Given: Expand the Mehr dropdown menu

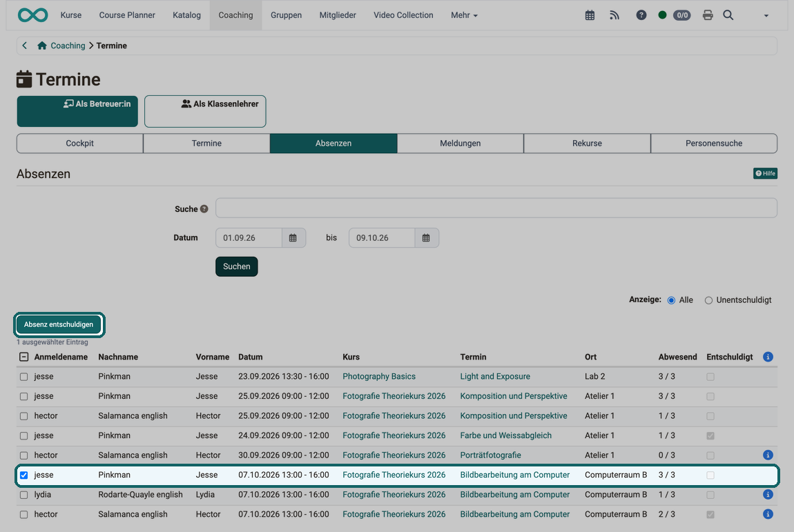Looking at the screenshot, I should tap(464, 15).
